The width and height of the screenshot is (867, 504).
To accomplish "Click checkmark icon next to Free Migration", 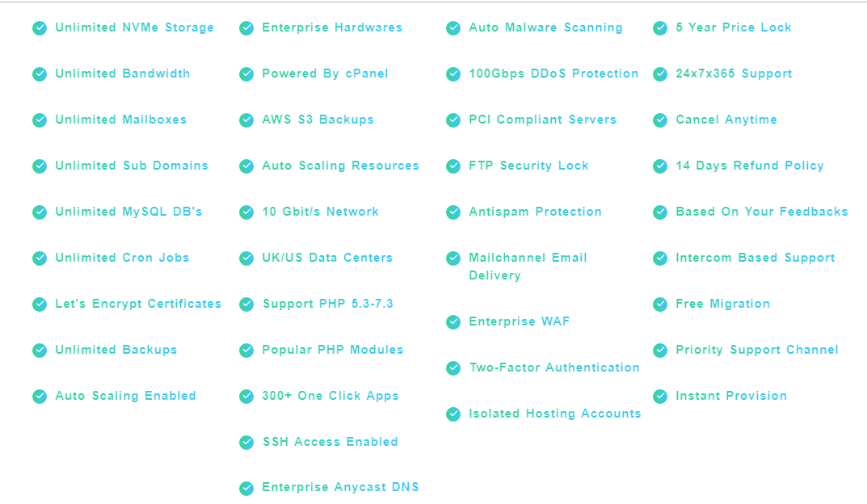I will [659, 304].
